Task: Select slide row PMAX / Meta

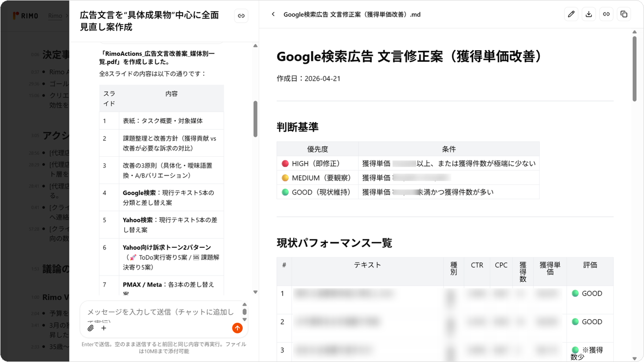Action: (x=162, y=286)
